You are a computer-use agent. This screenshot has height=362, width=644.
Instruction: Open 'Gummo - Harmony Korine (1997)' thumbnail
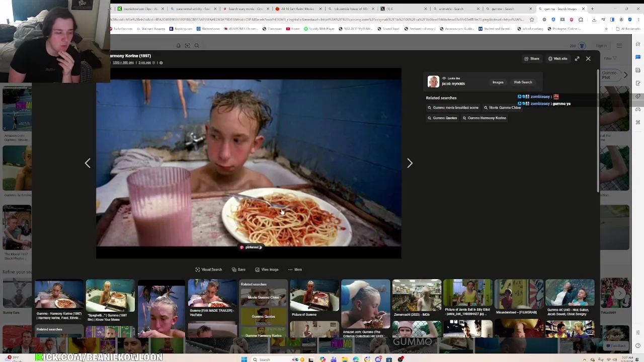[x=59, y=300]
